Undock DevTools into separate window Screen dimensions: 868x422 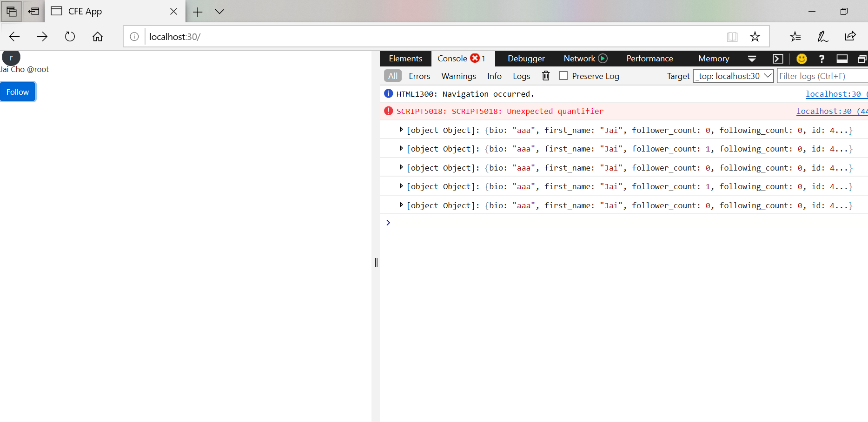[862, 59]
